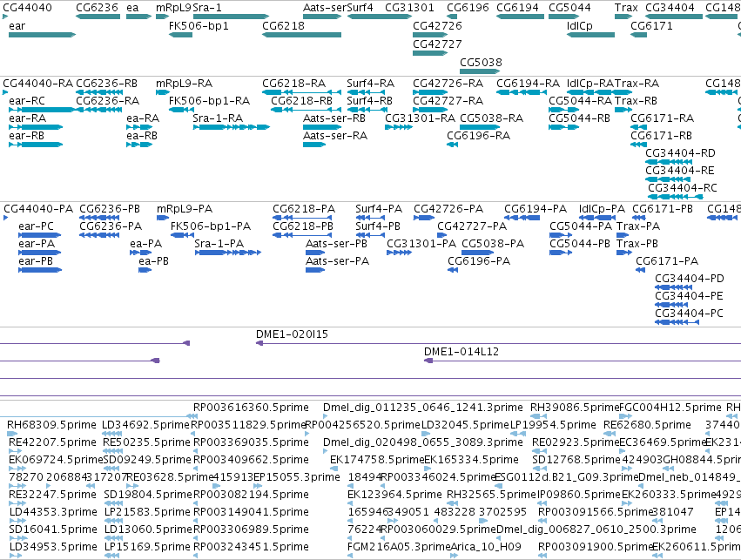Select the RH68309.5prime EST

coord(12,434)
